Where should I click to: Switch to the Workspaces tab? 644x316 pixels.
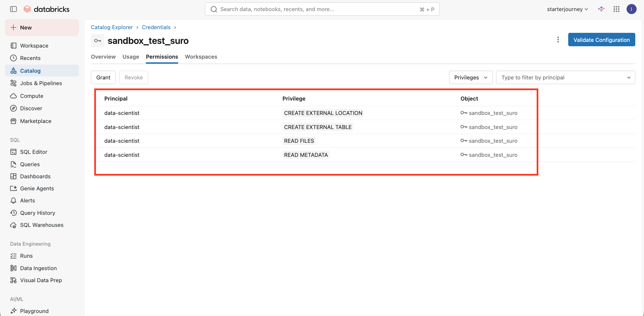[x=201, y=57]
